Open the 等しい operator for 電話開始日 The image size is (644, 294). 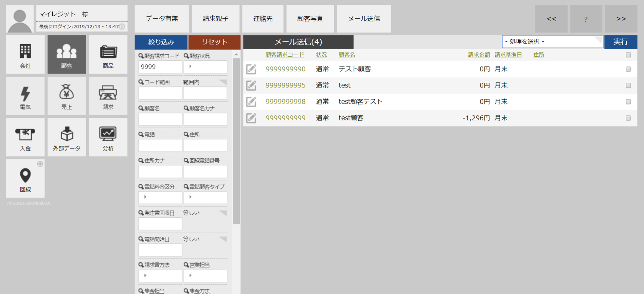(205, 239)
